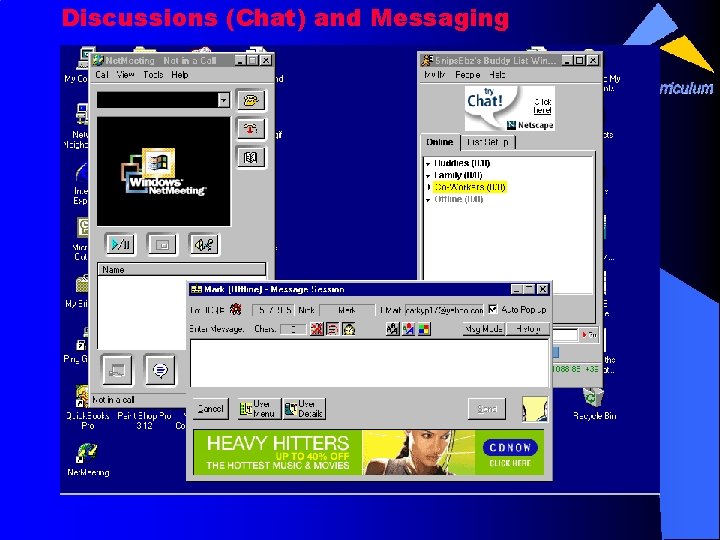The width and height of the screenshot is (720, 540).
Task: Open the first menu in Buddy List window
Action: point(435,74)
